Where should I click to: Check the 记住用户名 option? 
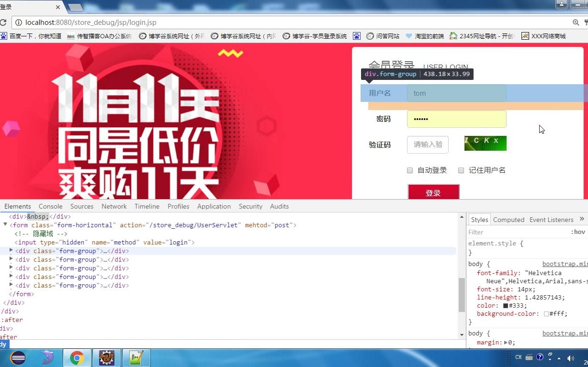461,170
